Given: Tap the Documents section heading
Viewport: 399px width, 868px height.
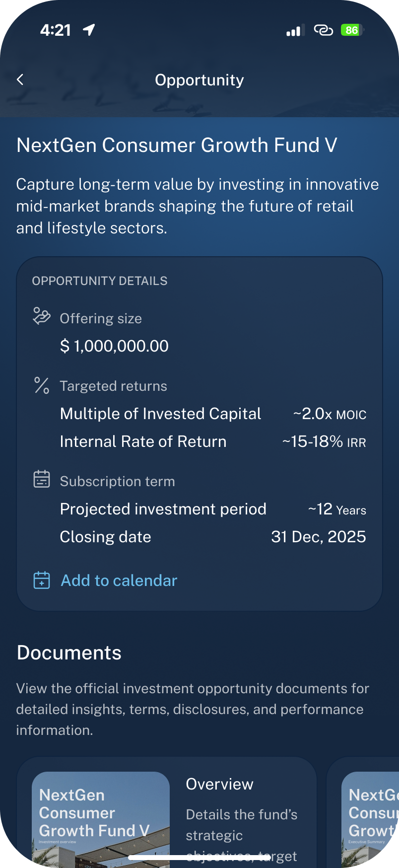Looking at the screenshot, I should pyautogui.click(x=69, y=652).
